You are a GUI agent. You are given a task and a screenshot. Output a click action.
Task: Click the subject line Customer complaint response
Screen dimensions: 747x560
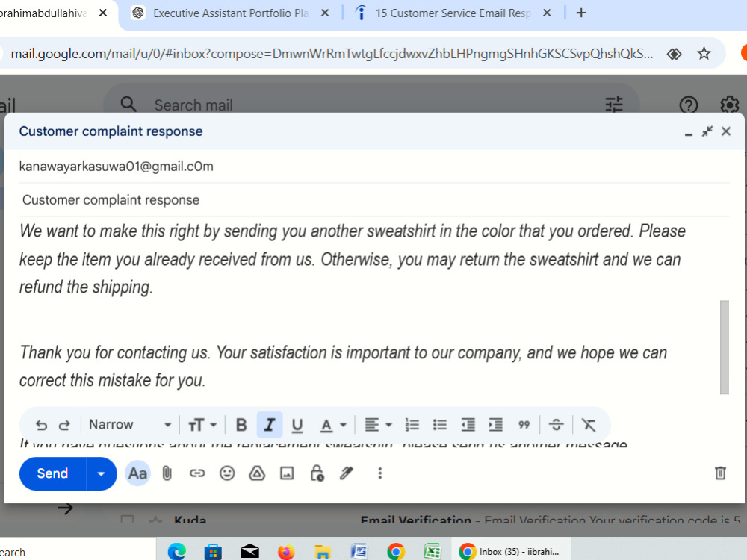(374, 200)
